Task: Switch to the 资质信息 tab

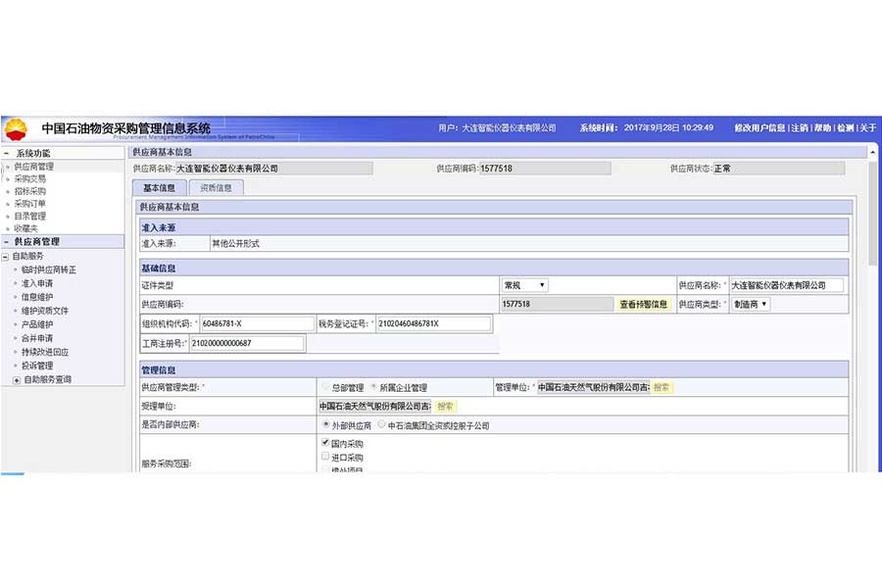Action: [216, 187]
